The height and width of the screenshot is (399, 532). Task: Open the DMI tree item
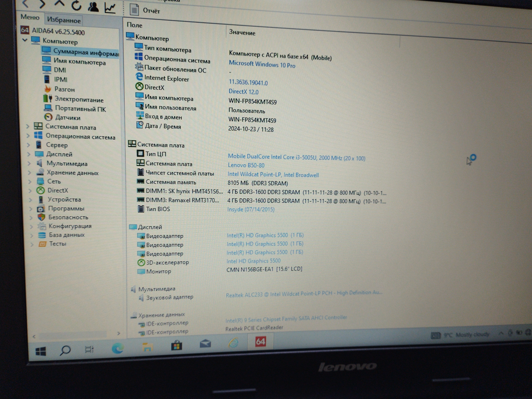tap(54, 70)
